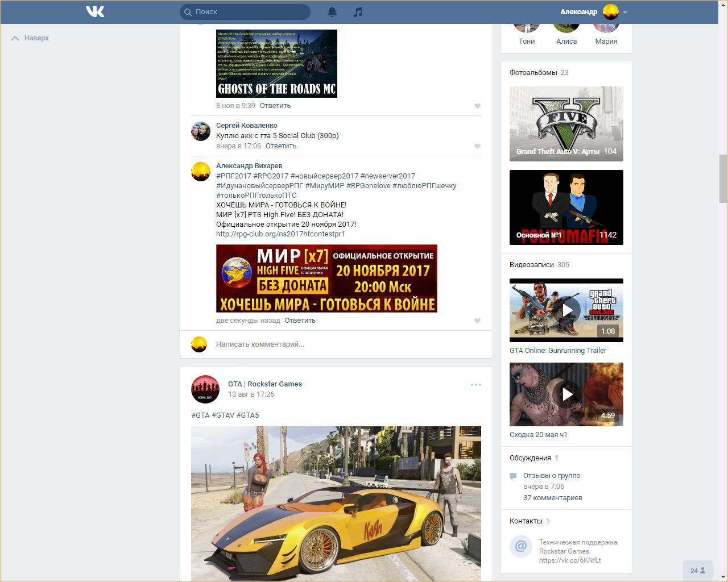This screenshot has width=728, height=582.
Task: Open the online friends counter at bottom right
Action: 698,570
